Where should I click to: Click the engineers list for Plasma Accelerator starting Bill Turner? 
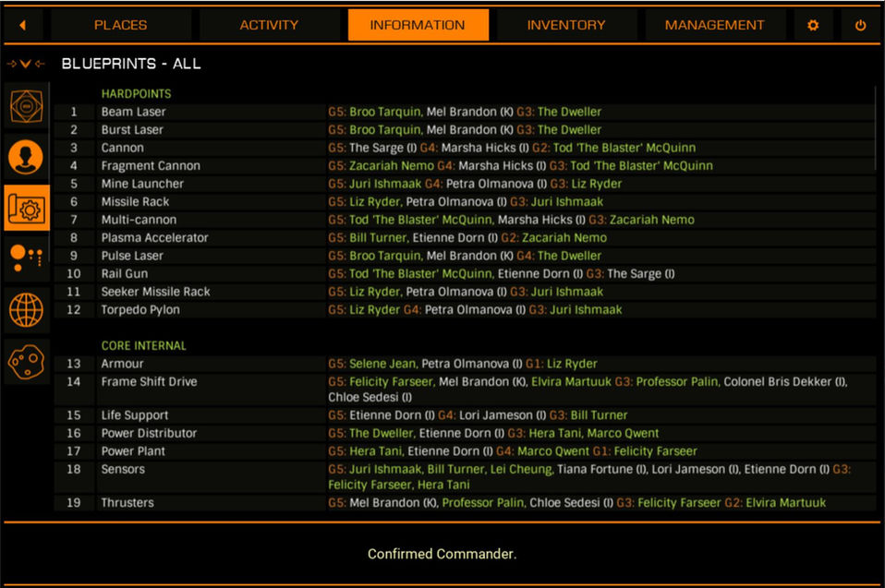[x=467, y=238]
